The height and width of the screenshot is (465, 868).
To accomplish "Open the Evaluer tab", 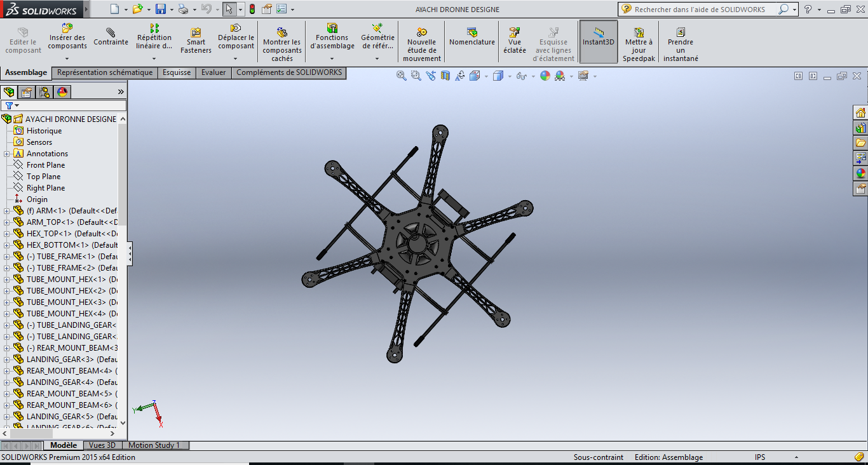I will tap(214, 72).
